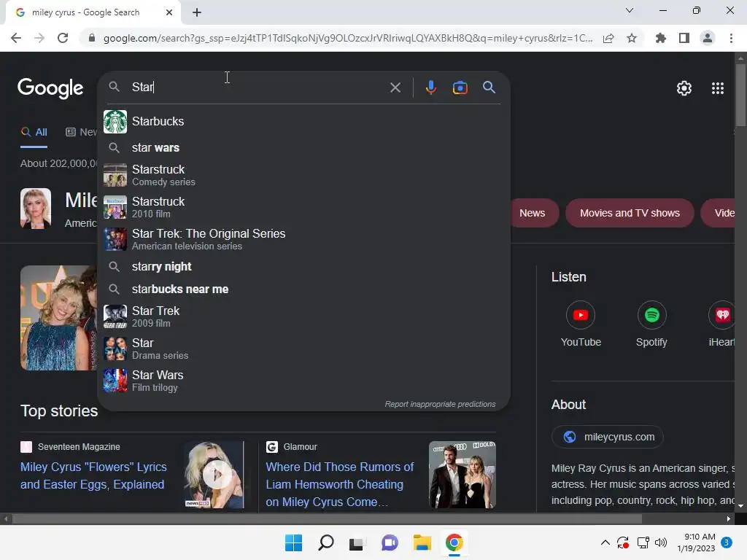
Task: Click the address bar URL
Action: (x=348, y=38)
